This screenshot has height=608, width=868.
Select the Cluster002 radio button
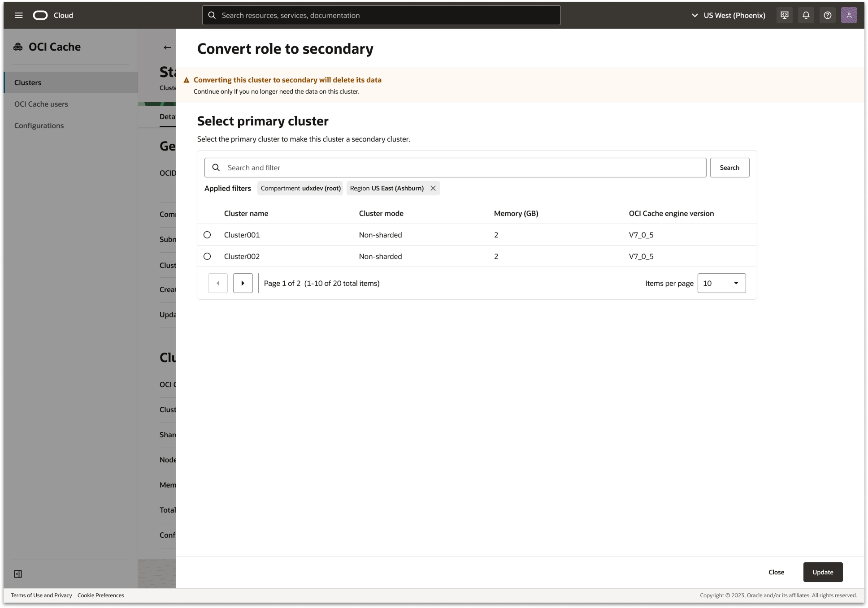coord(207,256)
